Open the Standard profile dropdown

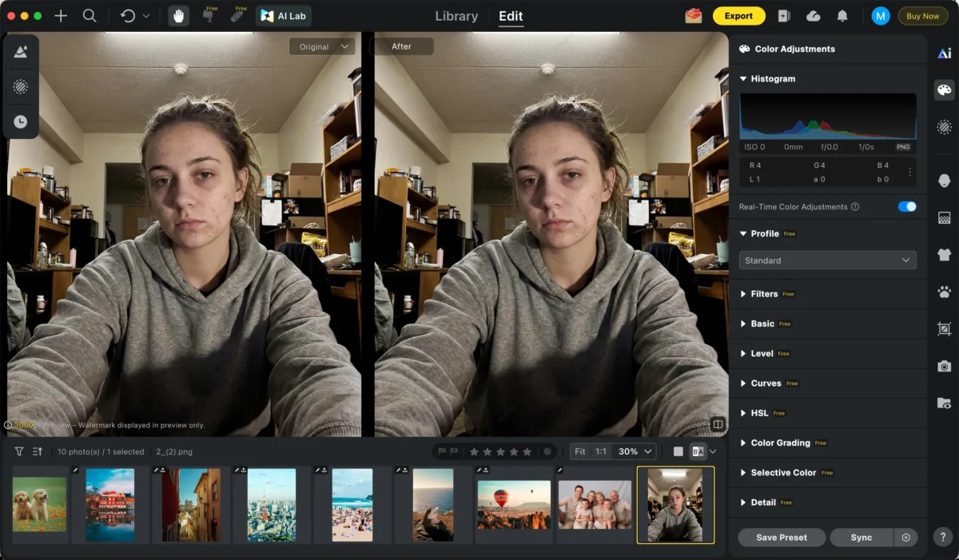coord(827,260)
